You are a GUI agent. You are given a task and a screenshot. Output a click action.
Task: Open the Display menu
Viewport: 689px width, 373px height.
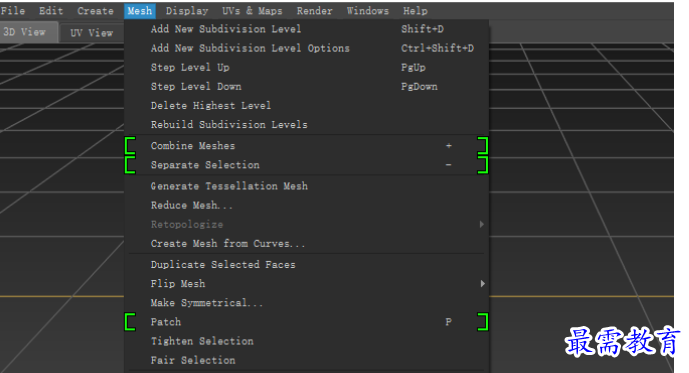pyautogui.click(x=187, y=11)
